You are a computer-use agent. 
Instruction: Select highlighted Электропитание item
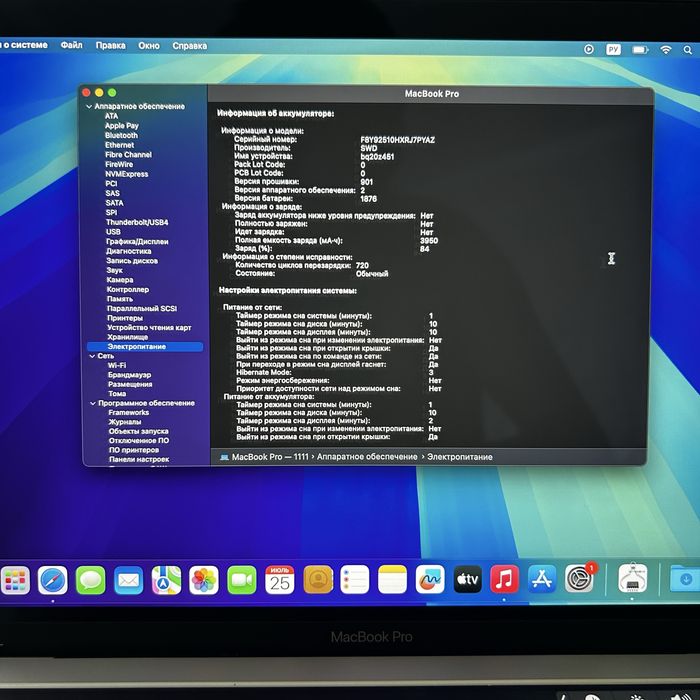click(145, 346)
